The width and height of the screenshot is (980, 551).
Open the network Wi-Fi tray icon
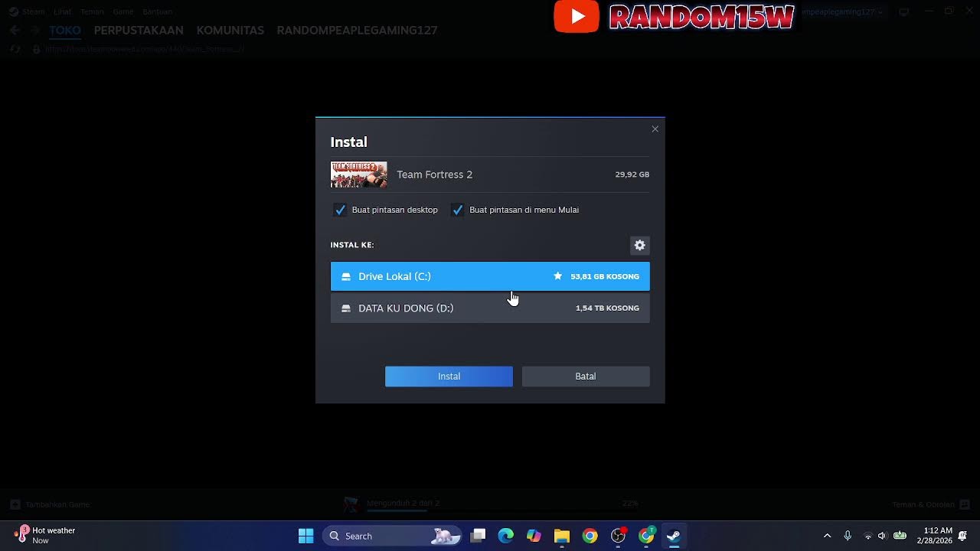(867, 536)
